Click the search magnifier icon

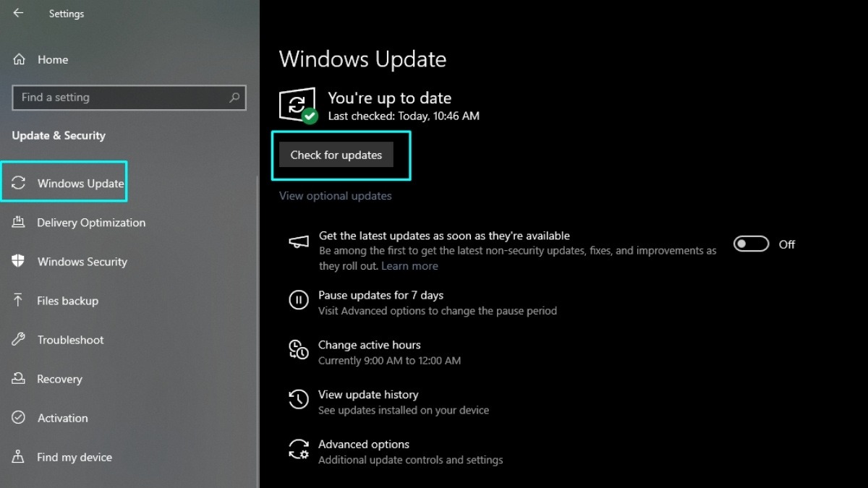click(234, 98)
